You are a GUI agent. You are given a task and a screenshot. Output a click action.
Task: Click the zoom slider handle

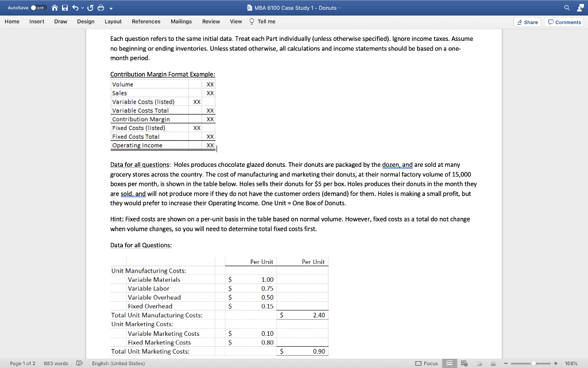(x=533, y=363)
